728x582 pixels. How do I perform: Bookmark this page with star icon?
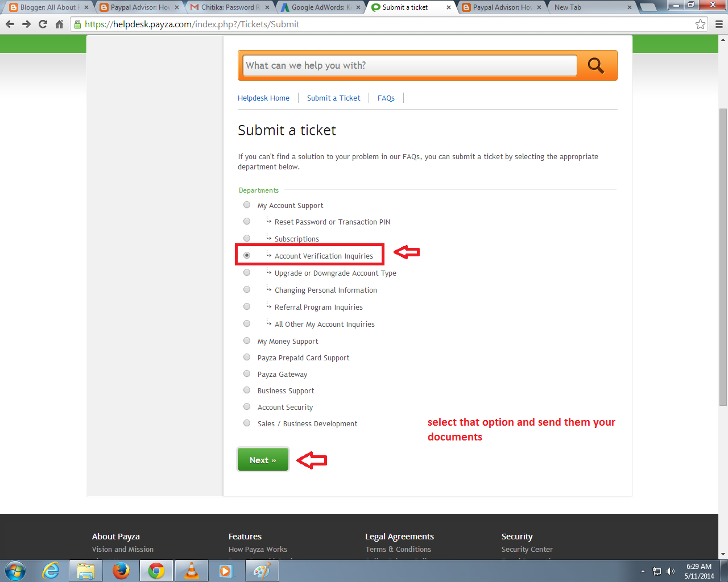pyautogui.click(x=700, y=24)
